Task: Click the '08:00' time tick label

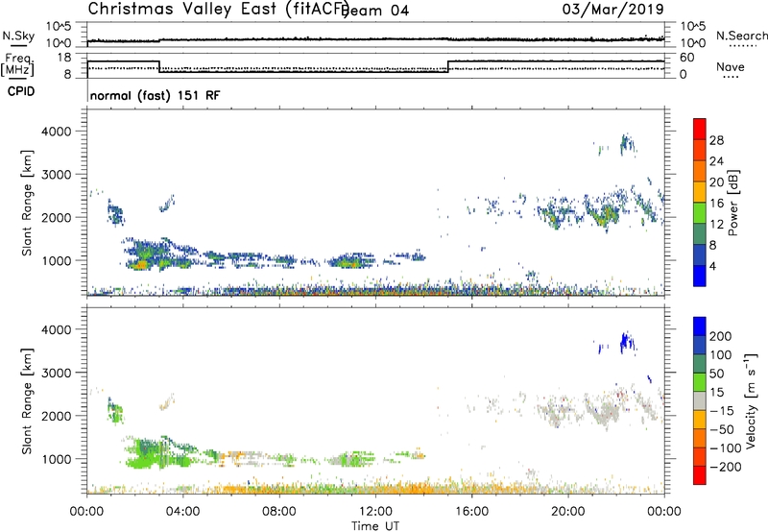Action: pyautogui.click(x=279, y=512)
